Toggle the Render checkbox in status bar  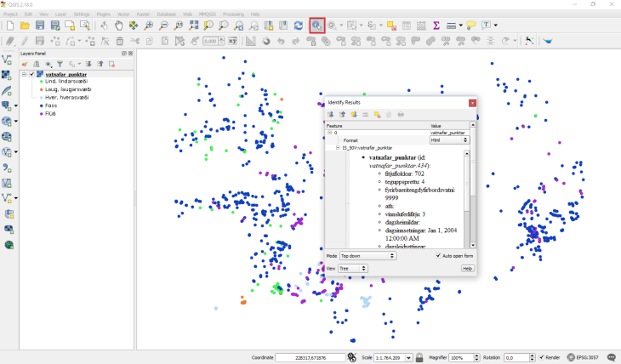click(x=543, y=358)
